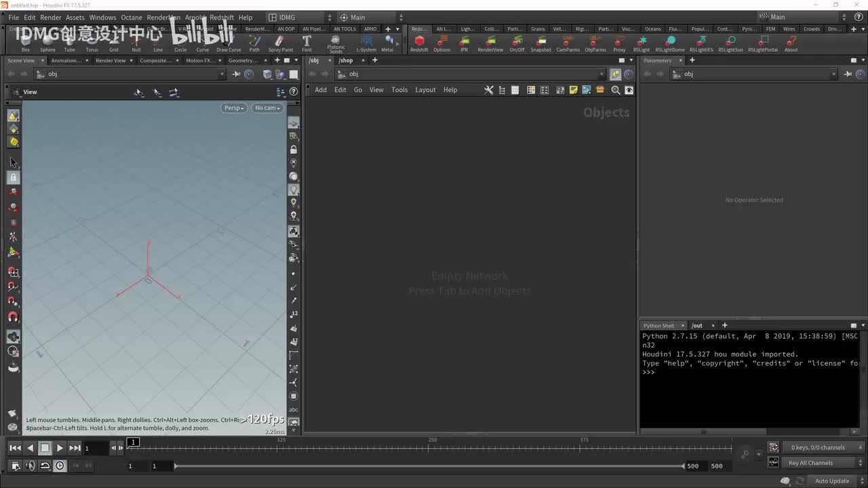Open network editor find magnifier icon

pos(616,90)
